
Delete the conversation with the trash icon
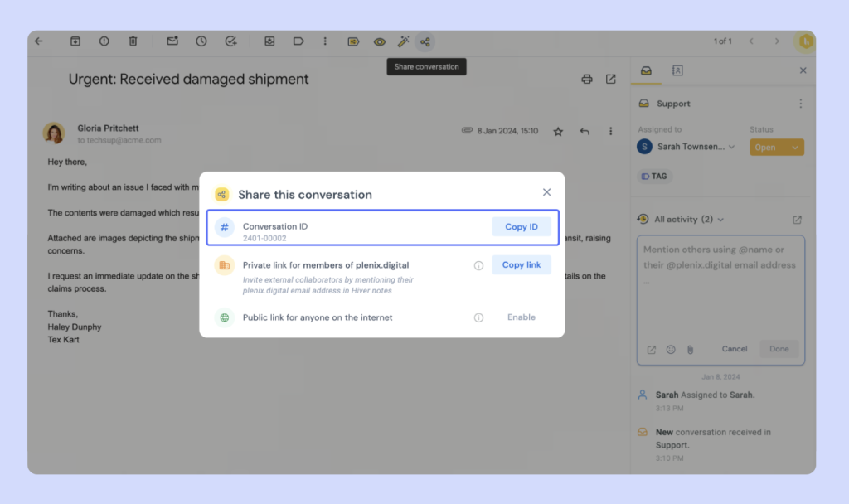pos(133,41)
